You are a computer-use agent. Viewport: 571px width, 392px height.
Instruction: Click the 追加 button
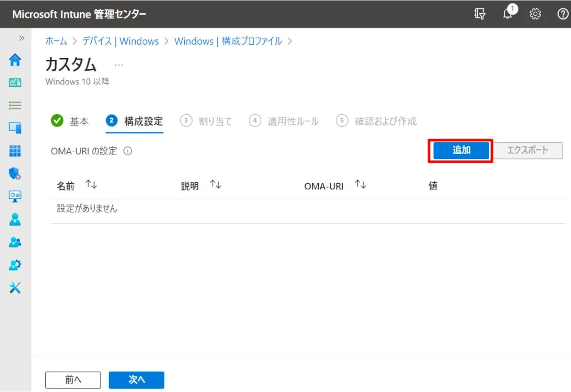pos(461,150)
